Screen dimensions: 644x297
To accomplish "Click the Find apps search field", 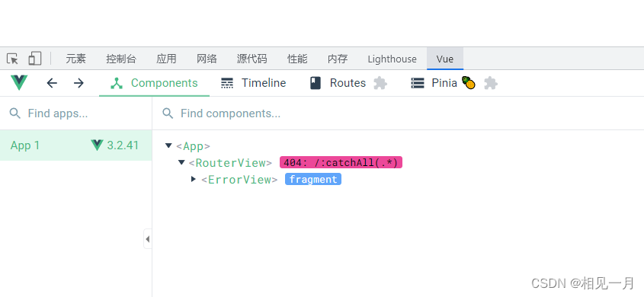I will point(76,113).
